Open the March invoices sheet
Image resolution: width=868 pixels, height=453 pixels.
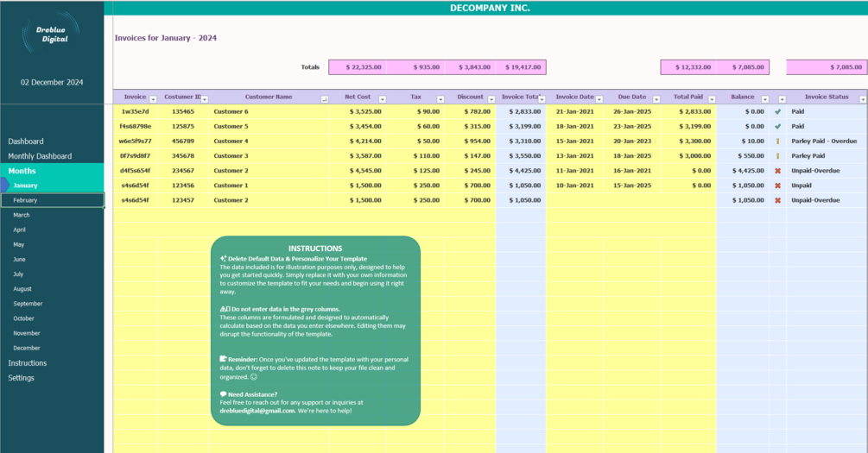pyautogui.click(x=22, y=215)
